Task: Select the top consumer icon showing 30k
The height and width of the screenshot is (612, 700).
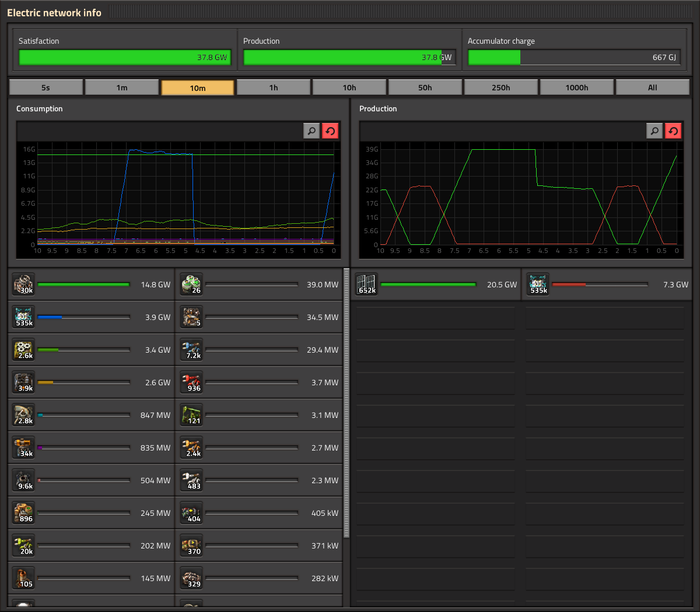Action: [24, 284]
